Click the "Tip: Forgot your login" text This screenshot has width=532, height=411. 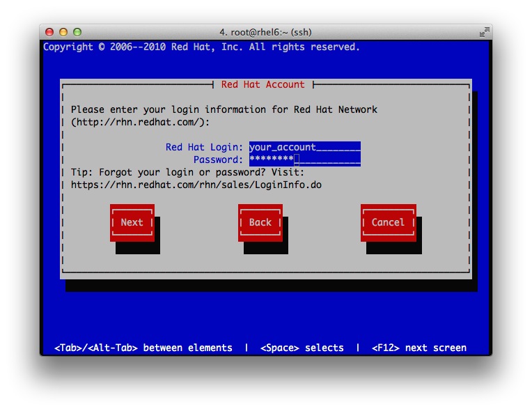(x=187, y=172)
